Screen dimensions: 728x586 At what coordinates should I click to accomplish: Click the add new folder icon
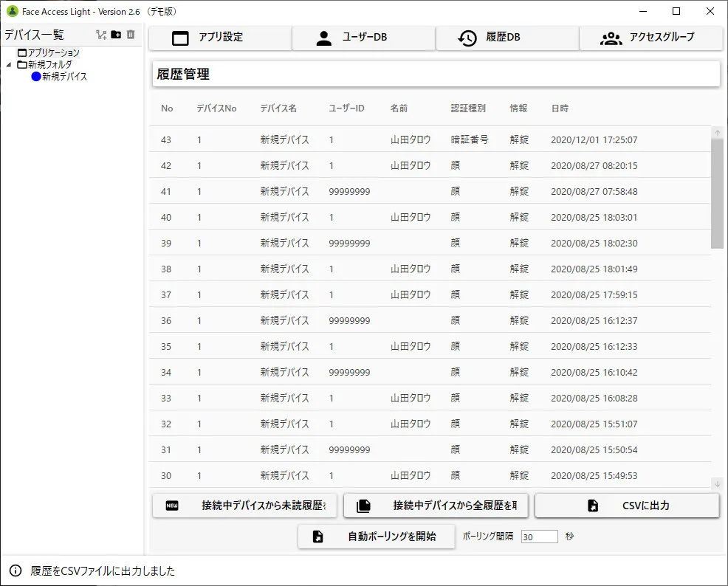coord(116,35)
